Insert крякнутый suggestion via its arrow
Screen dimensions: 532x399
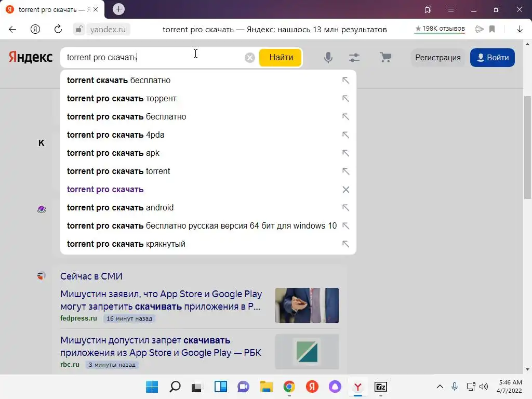(x=345, y=244)
